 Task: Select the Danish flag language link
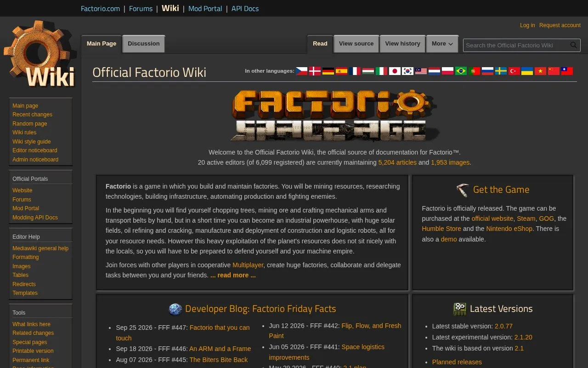(315, 71)
